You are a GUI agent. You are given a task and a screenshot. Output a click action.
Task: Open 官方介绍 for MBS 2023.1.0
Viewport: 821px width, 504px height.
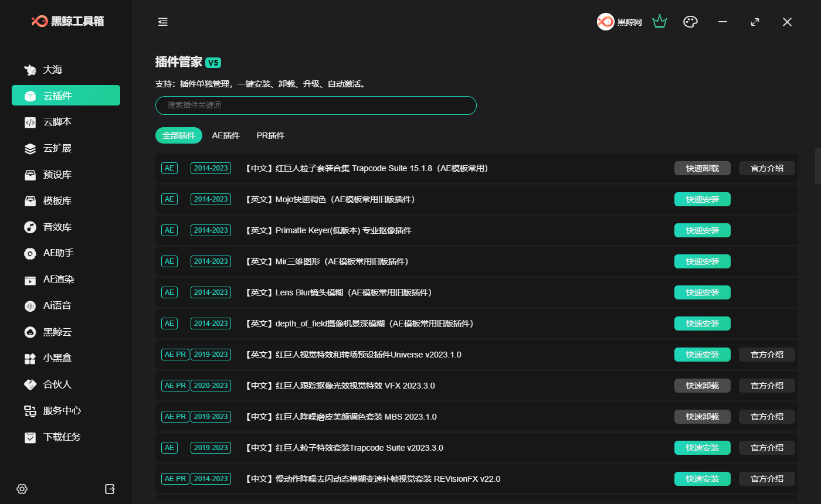pos(767,417)
